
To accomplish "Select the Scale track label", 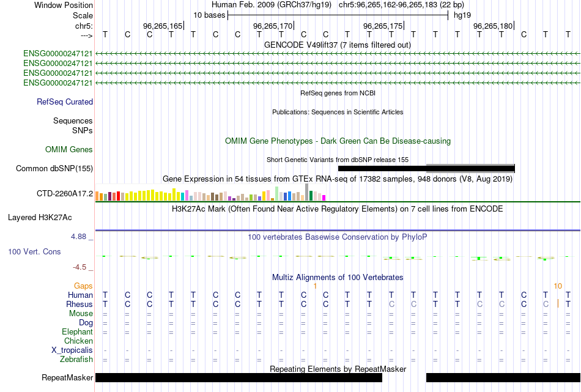I will [x=83, y=15].
